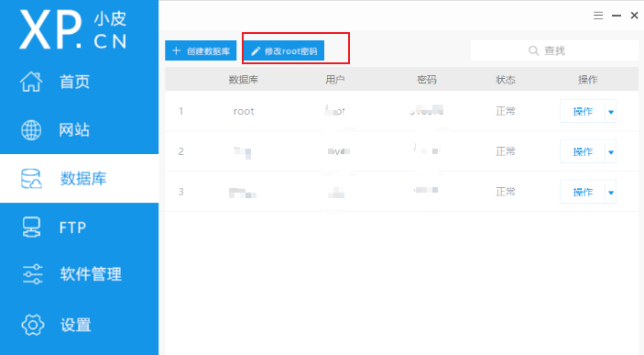Click the 密码 column header

(x=427, y=80)
